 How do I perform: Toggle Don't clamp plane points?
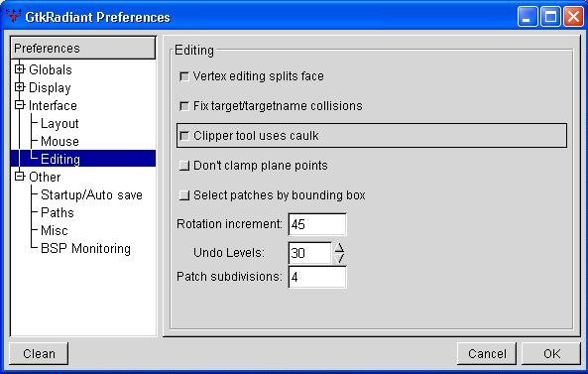pos(184,166)
